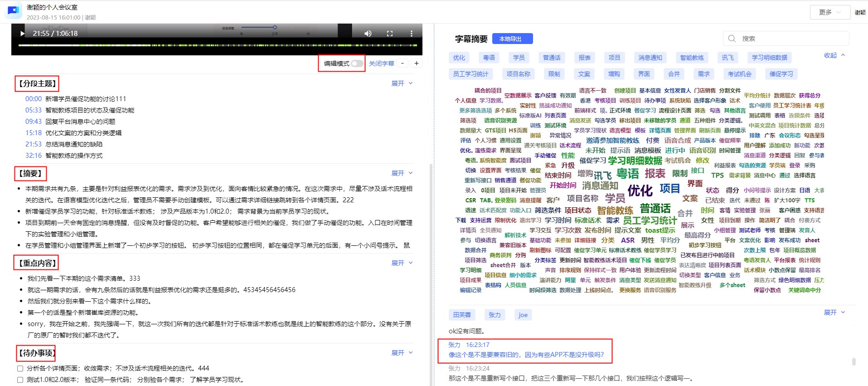
Task: Filter by speaker 张力
Action: (495, 315)
